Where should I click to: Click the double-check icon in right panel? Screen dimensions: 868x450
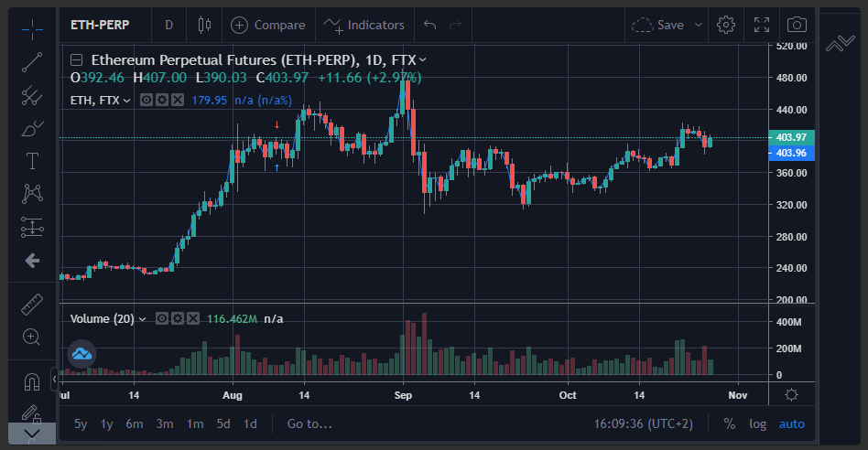[x=840, y=43]
